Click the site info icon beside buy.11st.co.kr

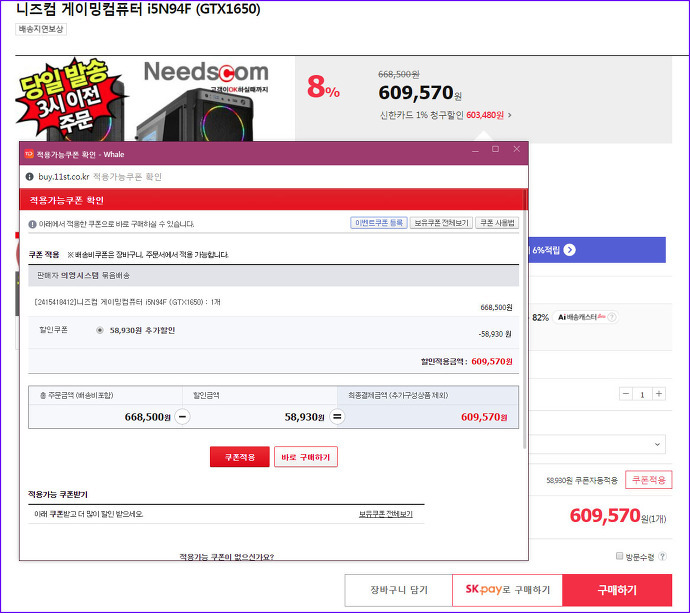pos(29,177)
